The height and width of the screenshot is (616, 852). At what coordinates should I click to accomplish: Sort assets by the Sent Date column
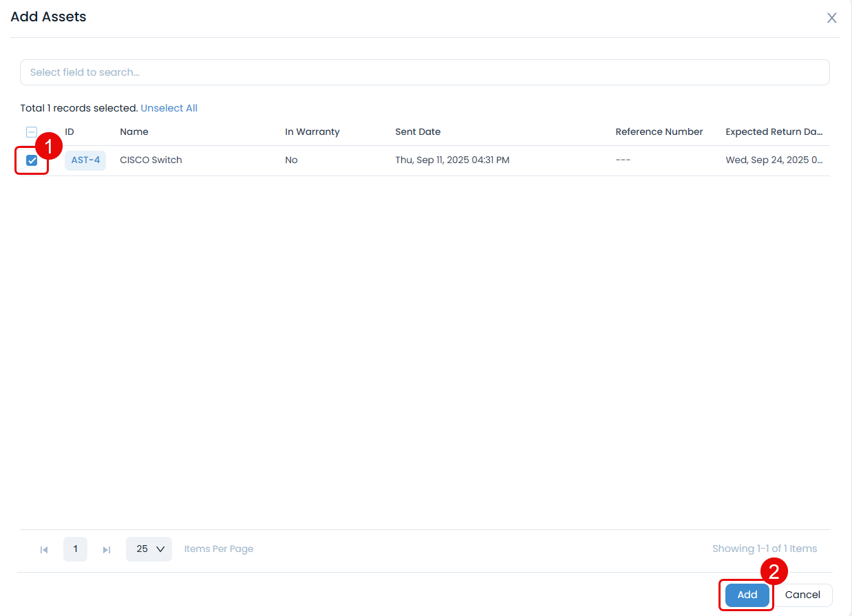point(417,131)
